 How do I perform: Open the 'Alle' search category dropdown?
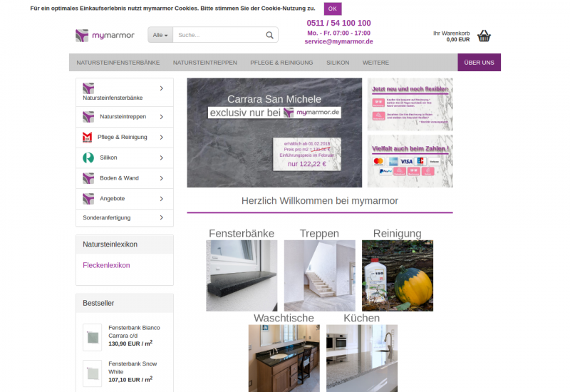tap(160, 35)
